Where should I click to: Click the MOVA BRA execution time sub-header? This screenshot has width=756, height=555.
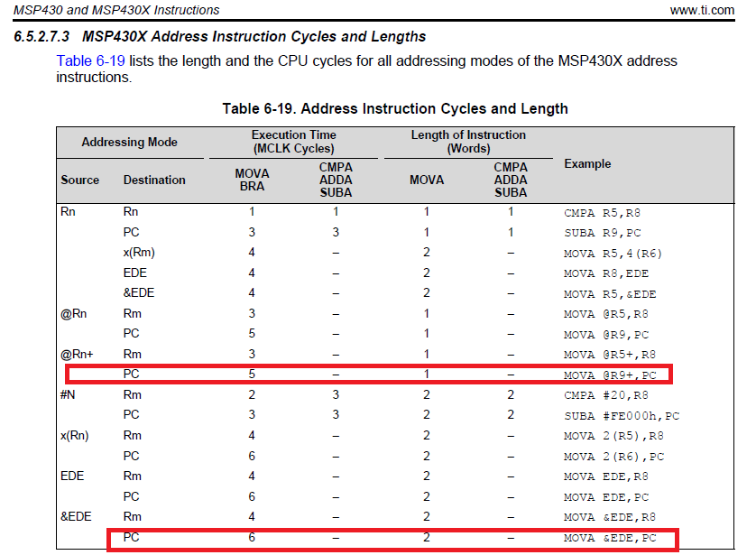(252, 180)
